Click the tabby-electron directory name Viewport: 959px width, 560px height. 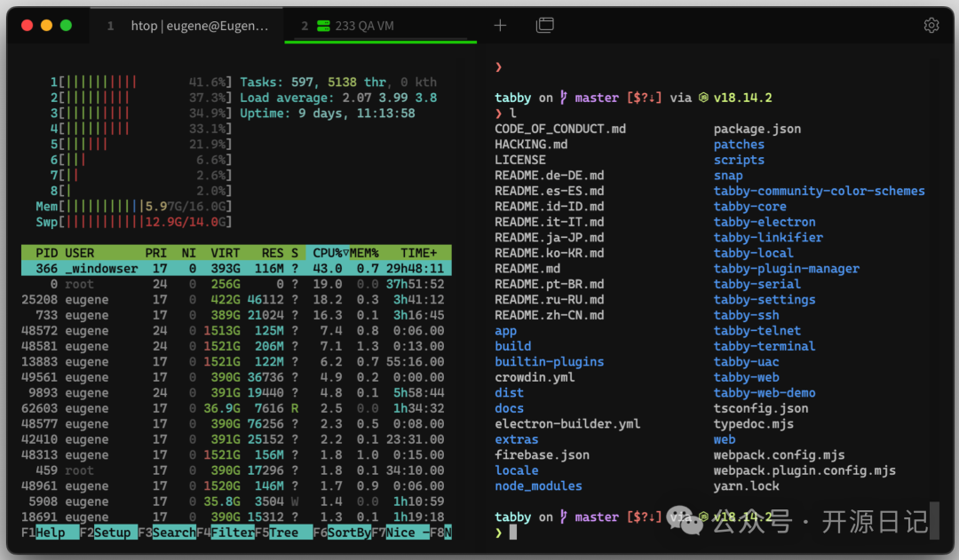[765, 222]
